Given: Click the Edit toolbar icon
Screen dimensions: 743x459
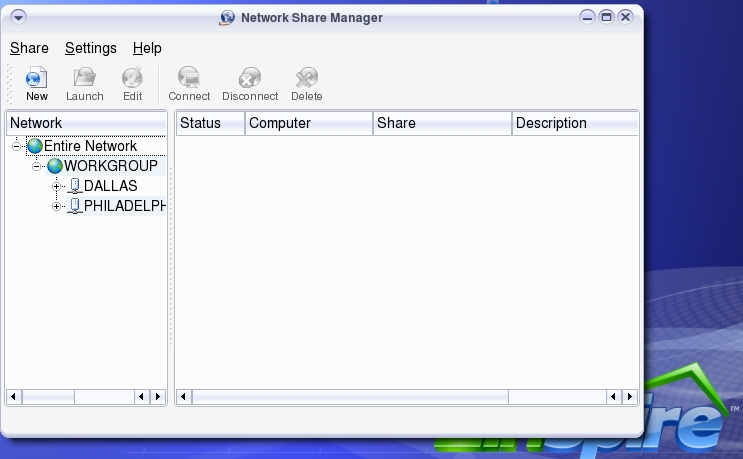Looking at the screenshot, I should (132, 78).
